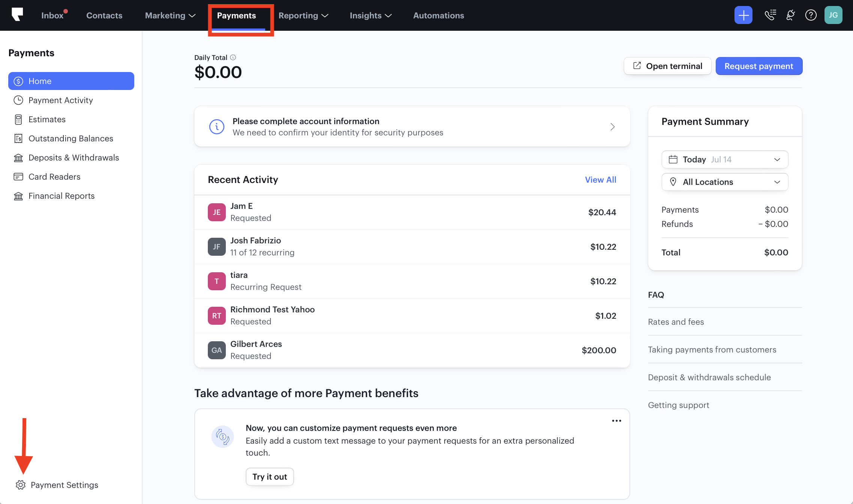The height and width of the screenshot is (504, 853).
Task: Click the JG user avatar
Action: 833,15
